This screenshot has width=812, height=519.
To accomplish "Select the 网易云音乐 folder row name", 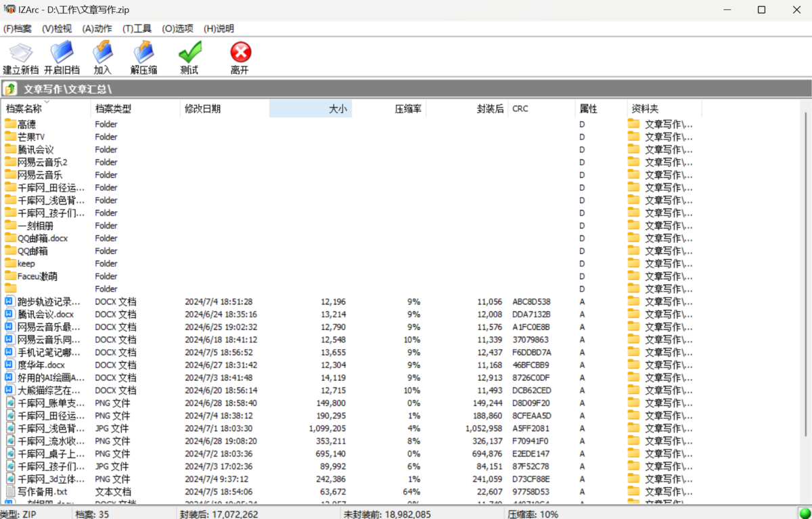I will 40,175.
